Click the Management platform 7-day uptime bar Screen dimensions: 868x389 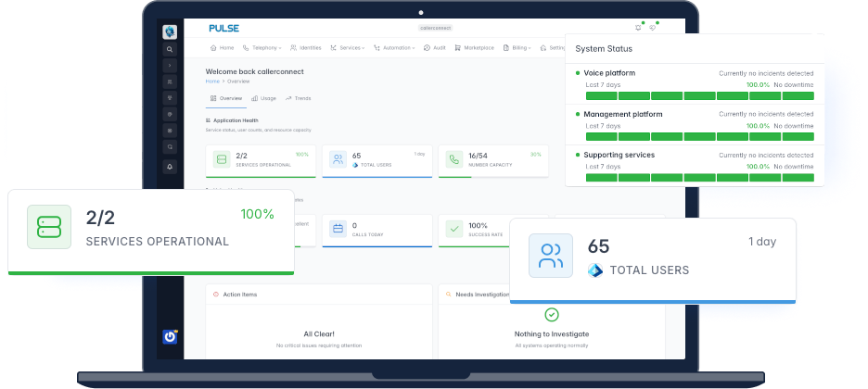click(x=700, y=136)
